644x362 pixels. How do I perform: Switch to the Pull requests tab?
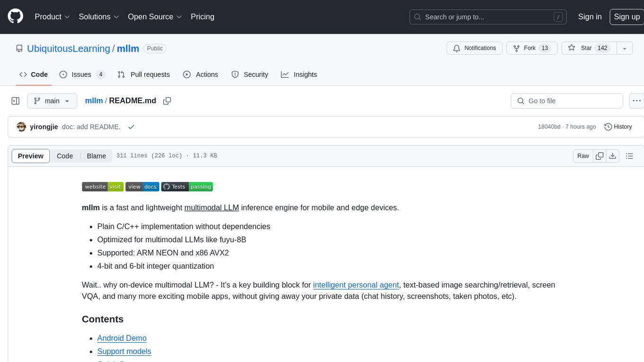pyautogui.click(x=143, y=74)
